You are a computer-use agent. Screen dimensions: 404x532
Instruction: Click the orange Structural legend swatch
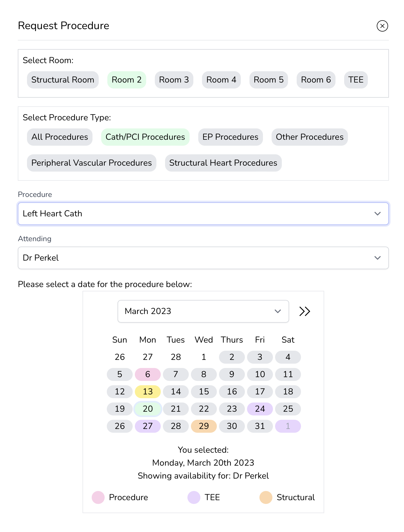pyautogui.click(x=266, y=497)
